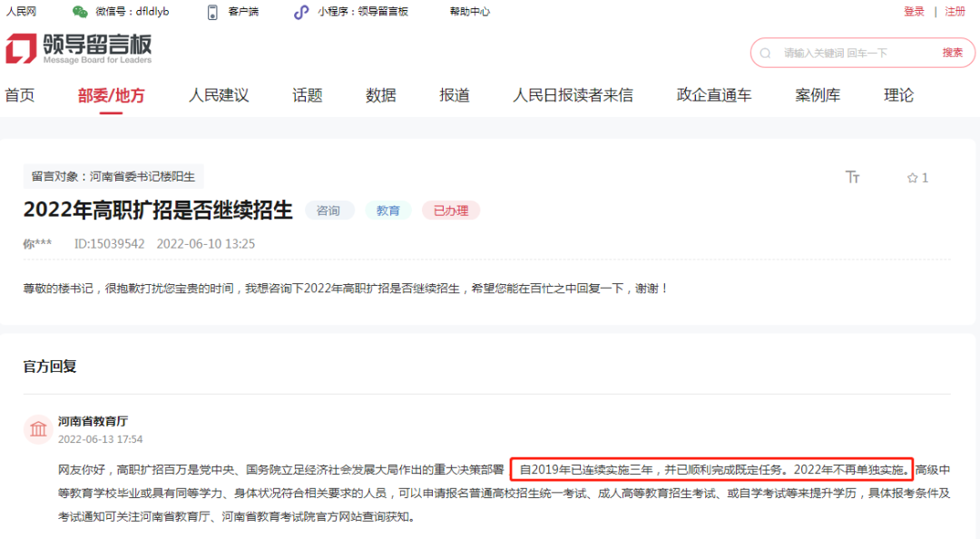Launch the 小程序 mini-program icon
The width and height of the screenshot is (980, 539).
pos(299,12)
